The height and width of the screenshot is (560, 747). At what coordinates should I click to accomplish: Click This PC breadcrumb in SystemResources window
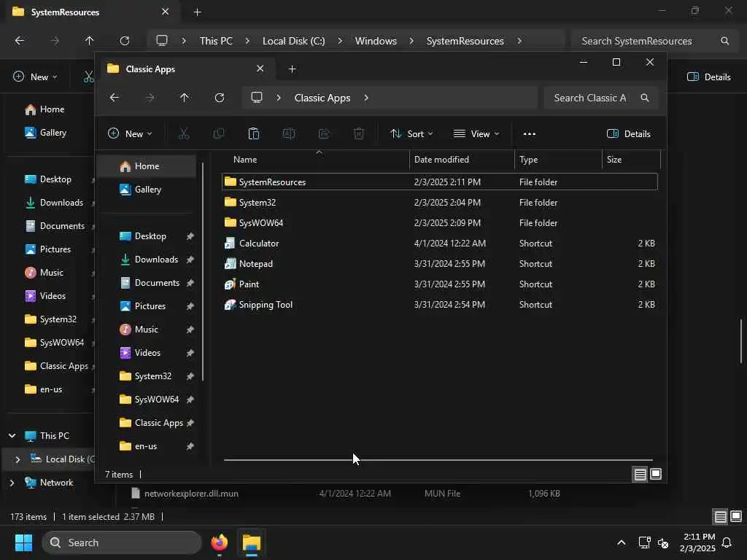(216, 41)
